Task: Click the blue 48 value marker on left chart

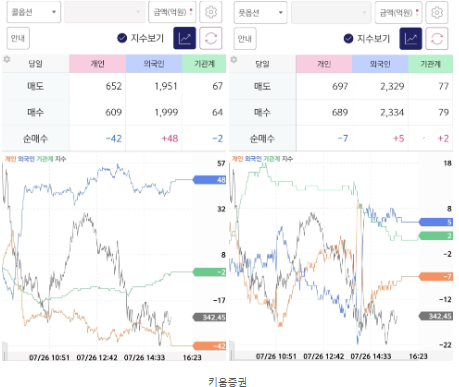Action: click(x=210, y=180)
